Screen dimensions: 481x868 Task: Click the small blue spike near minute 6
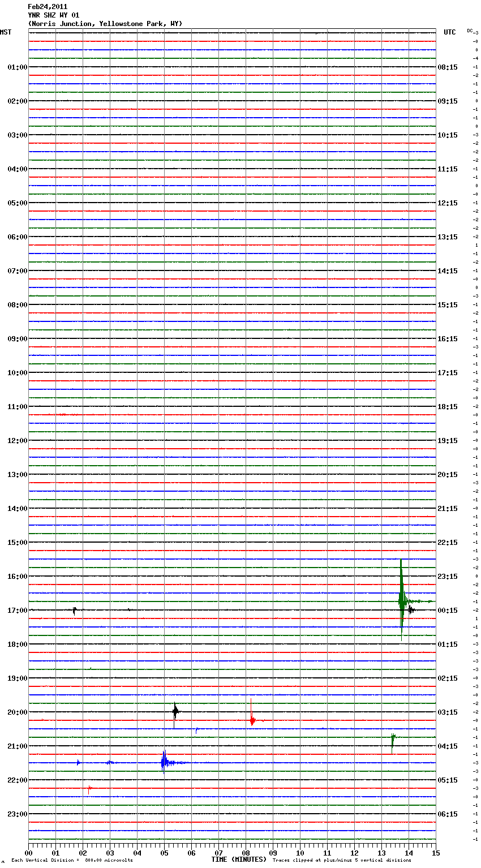click(x=196, y=731)
